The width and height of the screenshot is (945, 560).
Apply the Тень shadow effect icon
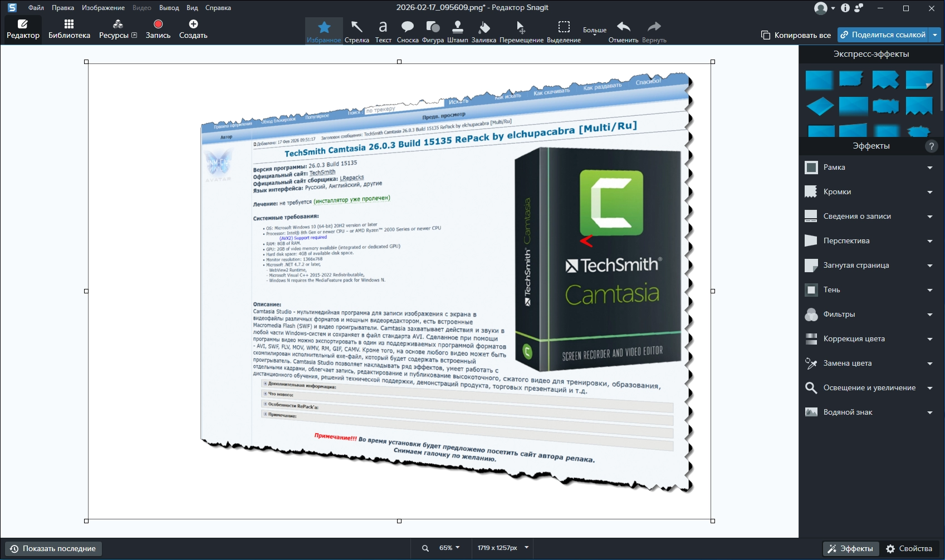click(x=811, y=289)
